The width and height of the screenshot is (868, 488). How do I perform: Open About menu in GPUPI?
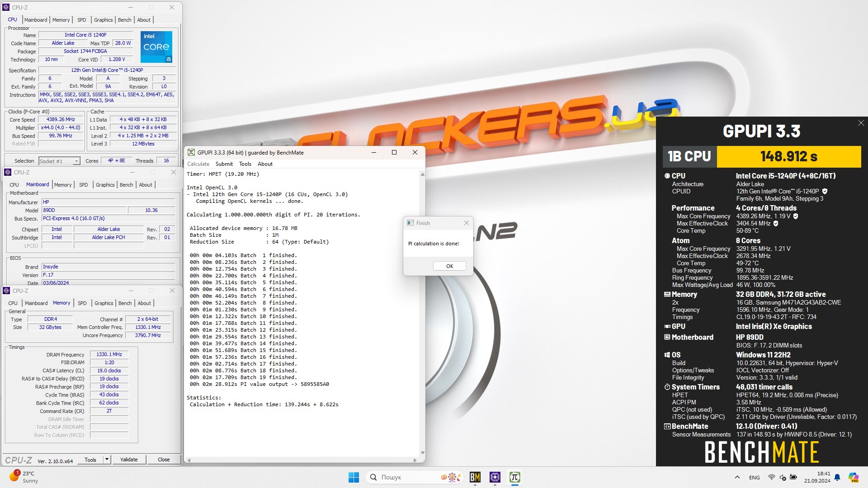pos(265,164)
